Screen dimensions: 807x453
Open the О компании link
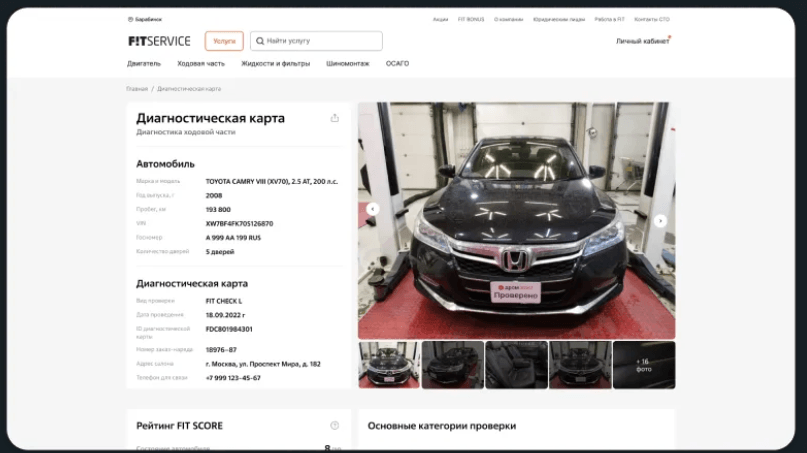[508, 20]
